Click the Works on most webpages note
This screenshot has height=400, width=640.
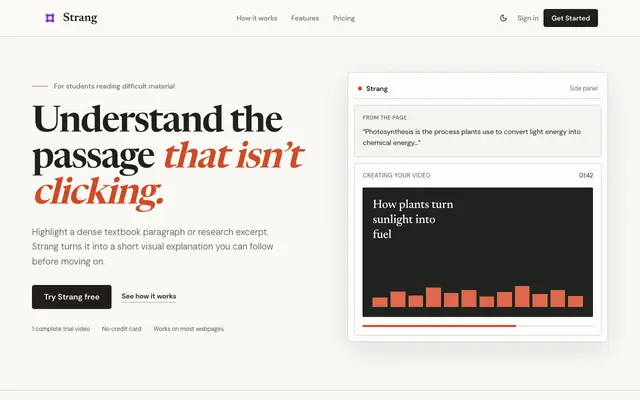click(189, 329)
